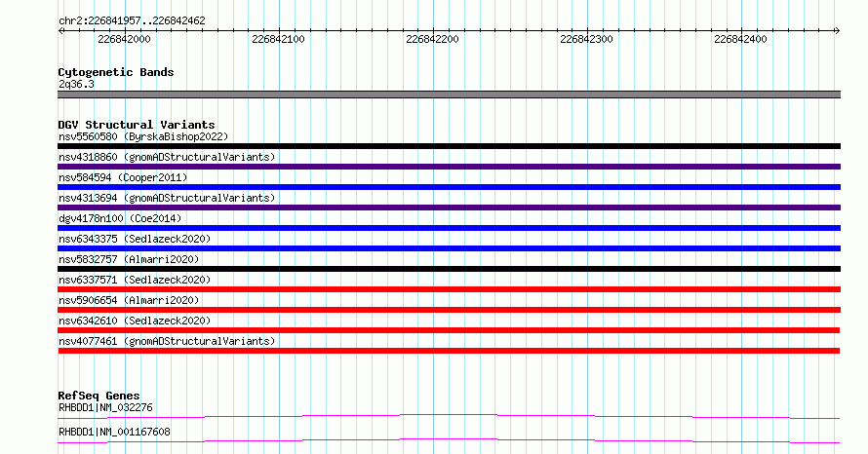Click the red bar of nsv4077461
Screen dimensions: 868x454
449,351
